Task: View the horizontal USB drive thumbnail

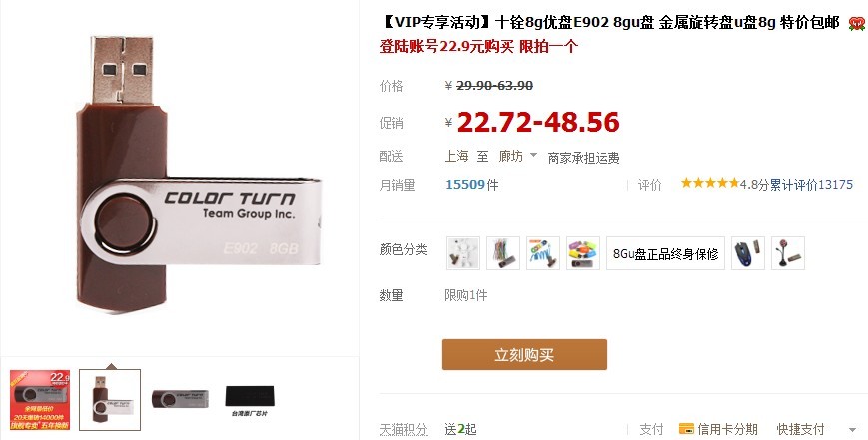Action: point(180,400)
